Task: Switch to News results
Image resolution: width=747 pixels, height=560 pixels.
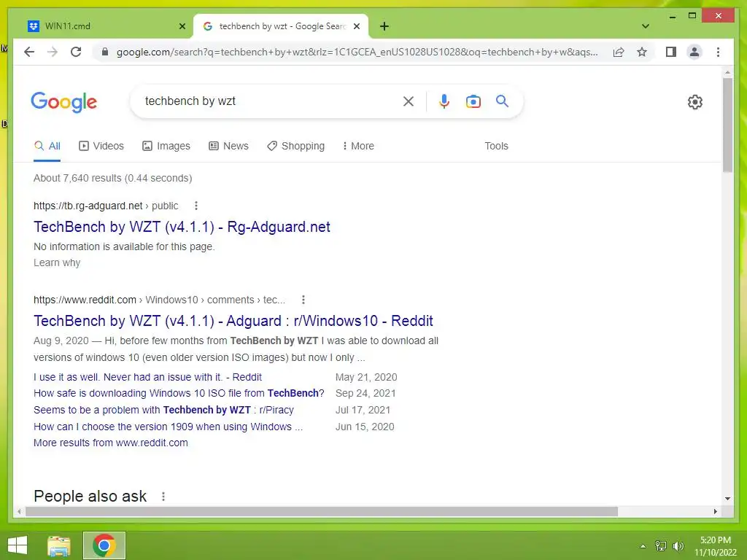Action: [x=228, y=146]
